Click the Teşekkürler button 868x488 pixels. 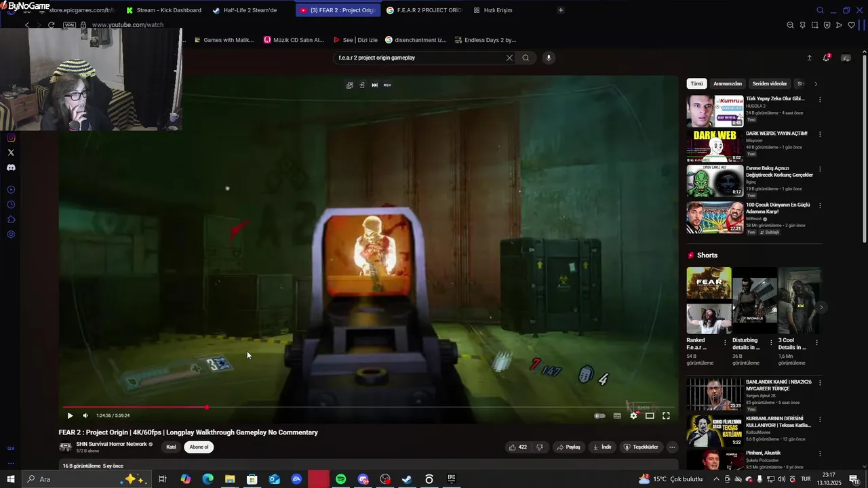click(641, 447)
